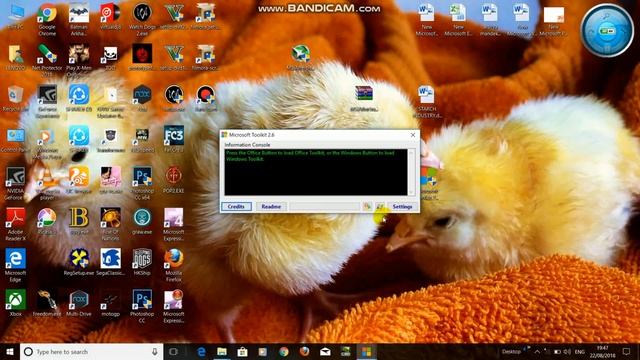
Task: Open Task View from the taskbar
Action: tap(173, 351)
